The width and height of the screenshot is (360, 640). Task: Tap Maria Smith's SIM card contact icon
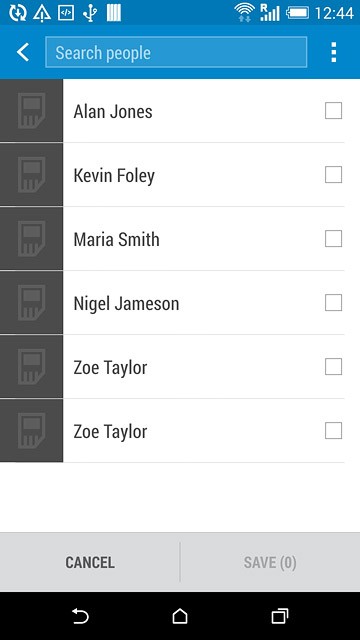pos(31,239)
